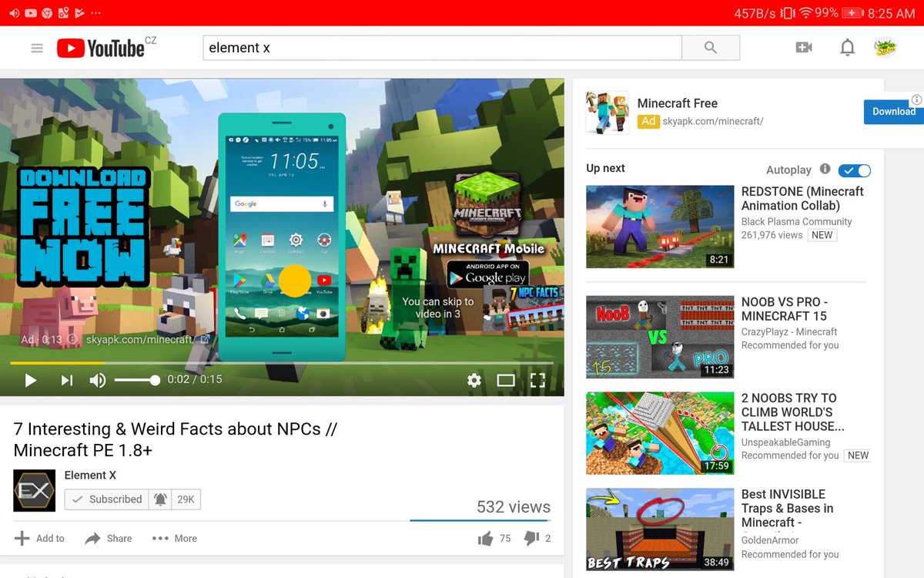Click the search magnifier button
The width and height of the screenshot is (924, 578).
(711, 48)
